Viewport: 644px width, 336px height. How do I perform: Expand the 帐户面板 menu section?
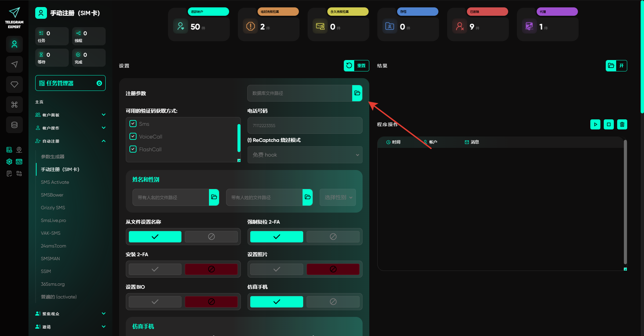(x=70, y=115)
